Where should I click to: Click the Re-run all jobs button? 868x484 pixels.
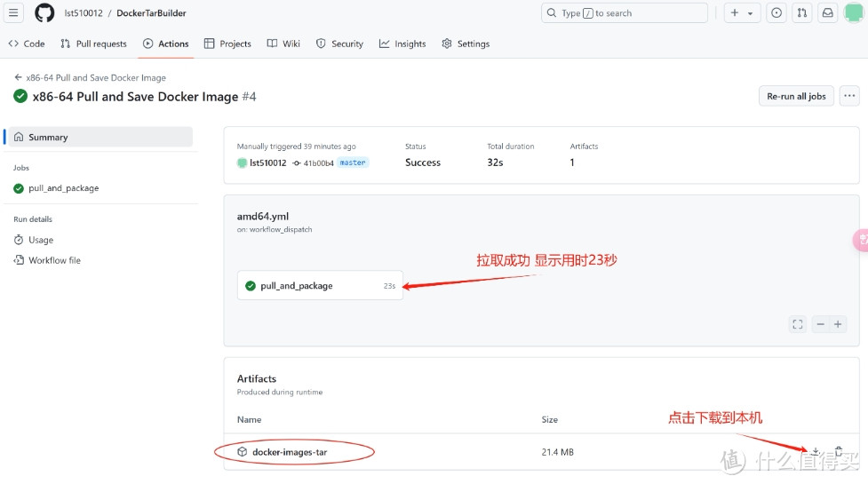point(796,96)
